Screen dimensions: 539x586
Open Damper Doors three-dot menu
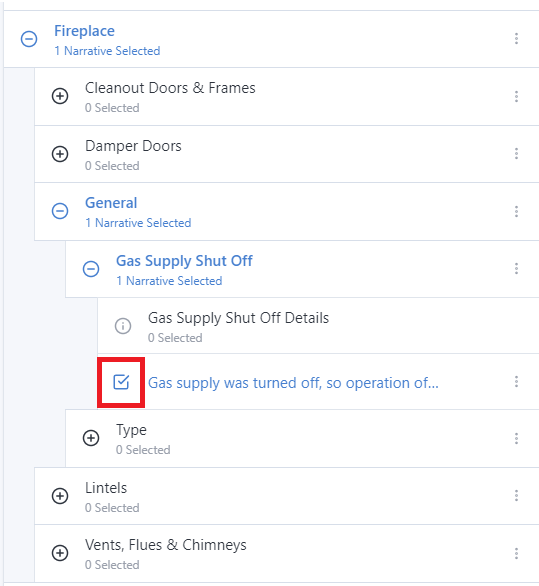(x=516, y=154)
